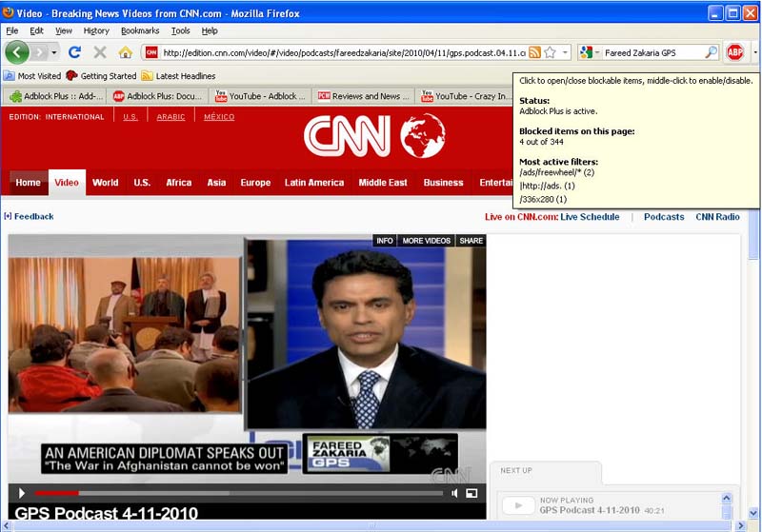
Task: Select the México edition link
Action: (x=219, y=117)
